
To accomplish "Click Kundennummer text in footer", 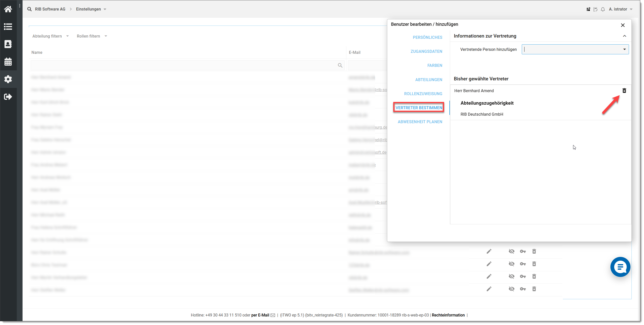I will point(388,315).
